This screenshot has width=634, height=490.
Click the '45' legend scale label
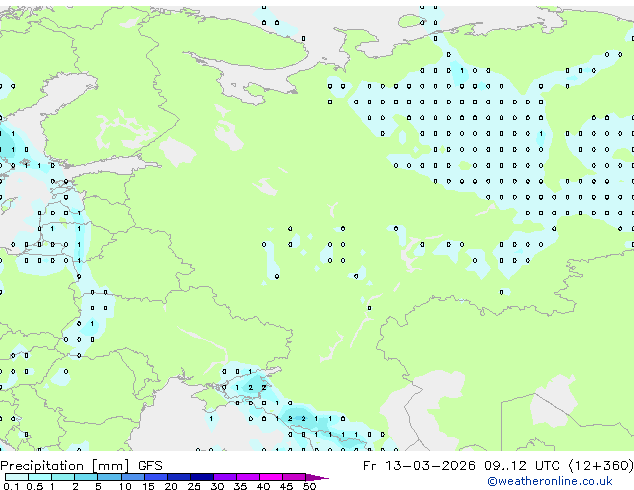point(287,486)
